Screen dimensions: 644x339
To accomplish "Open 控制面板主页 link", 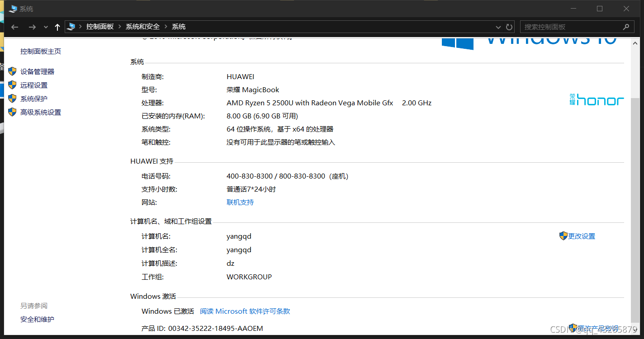I will 41,52.
